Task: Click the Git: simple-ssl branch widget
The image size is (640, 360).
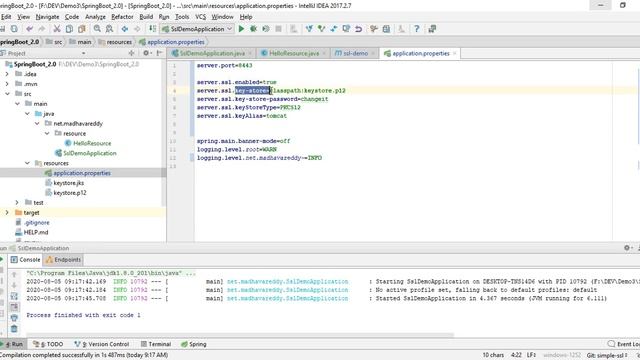Action: (x=607, y=355)
